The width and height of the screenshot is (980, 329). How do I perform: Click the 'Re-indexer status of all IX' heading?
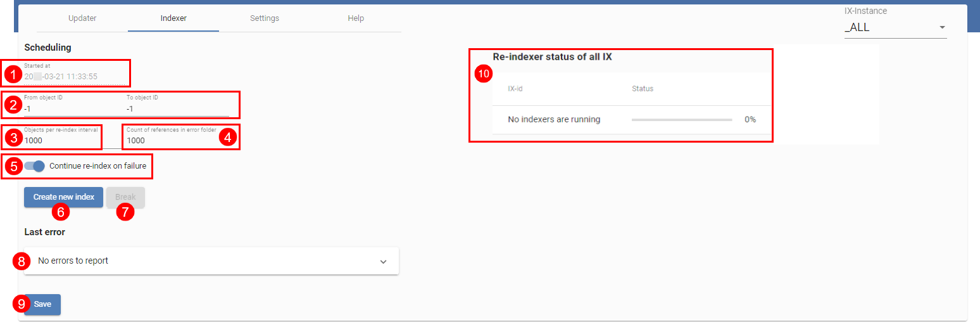pyautogui.click(x=552, y=56)
